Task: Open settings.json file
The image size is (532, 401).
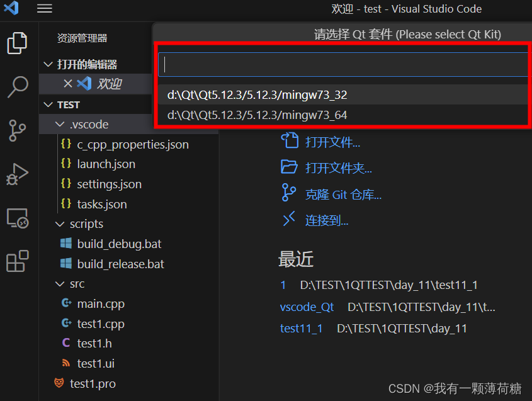Action: coord(110,184)
